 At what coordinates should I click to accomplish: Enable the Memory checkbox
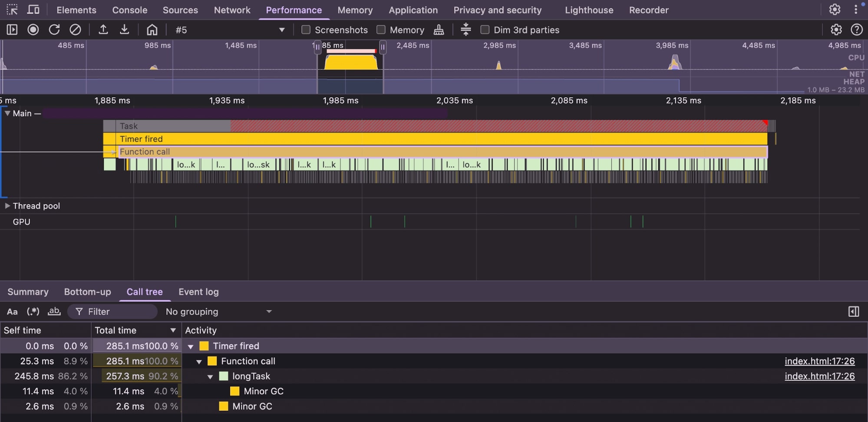(x=381, y=30)
